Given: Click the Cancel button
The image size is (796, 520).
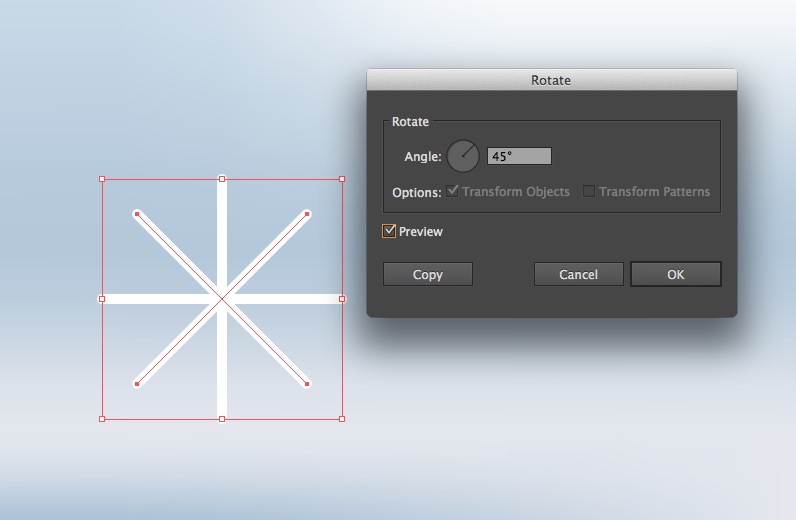Looking at the screenshot, I should 578,274.
